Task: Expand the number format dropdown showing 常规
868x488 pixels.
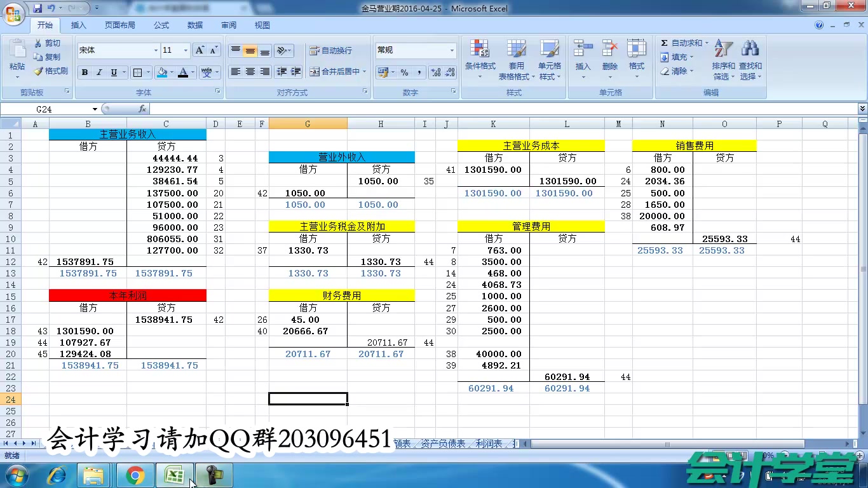Action: pyautogui.click(x=452, y=50)
